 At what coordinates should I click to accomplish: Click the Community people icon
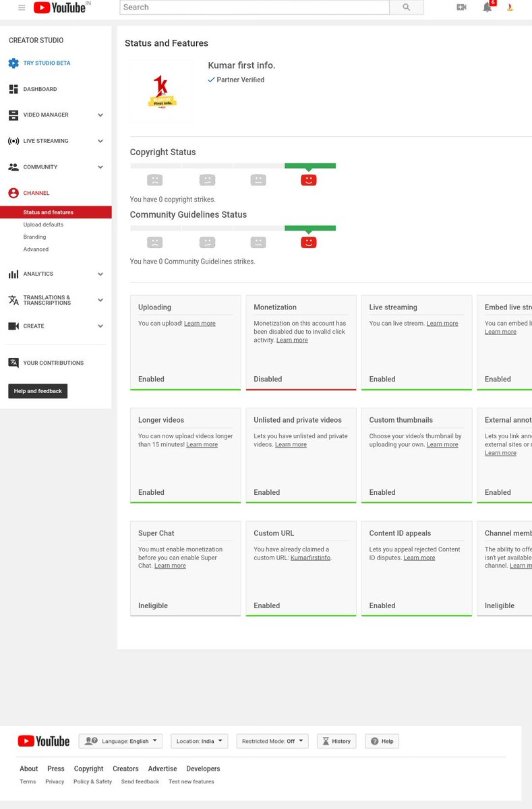click(x=13, y=167)
